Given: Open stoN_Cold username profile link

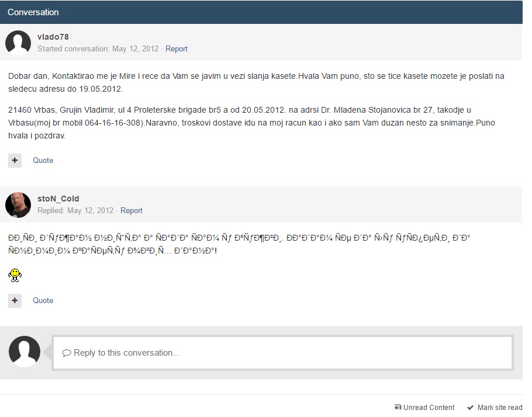Looking at the screenshot, I should 58,199.
